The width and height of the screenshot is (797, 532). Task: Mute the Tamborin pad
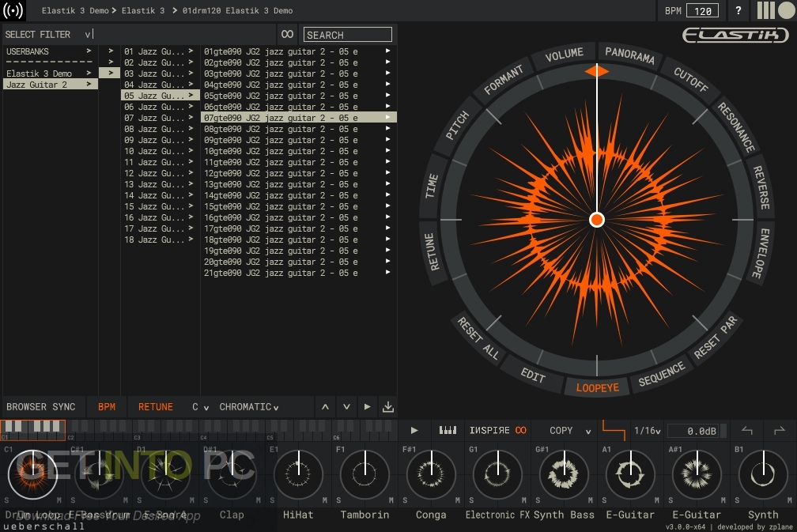click(x=391, y=500)
